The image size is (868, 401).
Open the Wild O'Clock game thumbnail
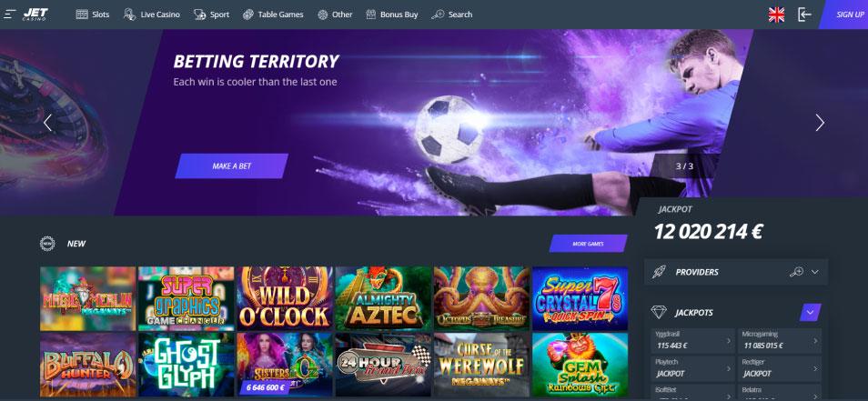(285, 298)
